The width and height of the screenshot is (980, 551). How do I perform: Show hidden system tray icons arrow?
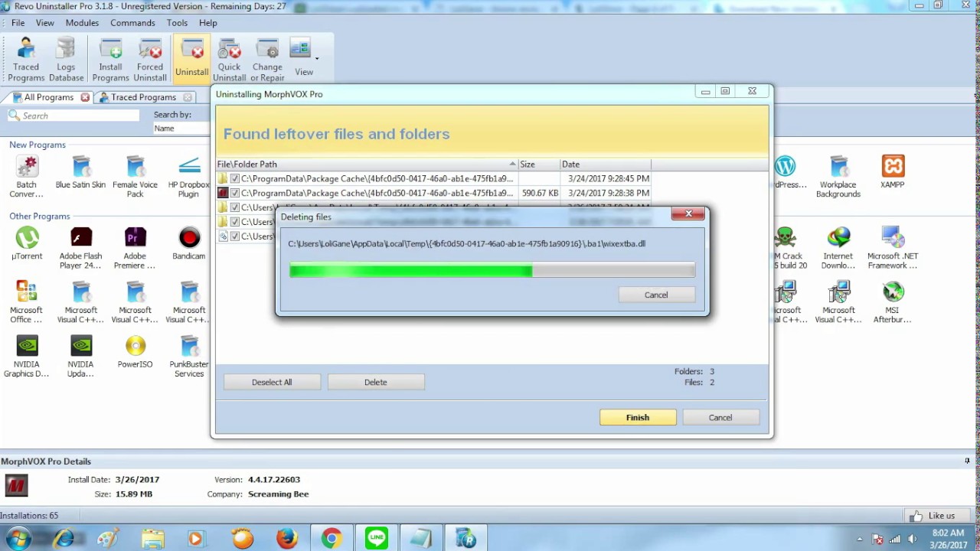click(x=860, y=540)
